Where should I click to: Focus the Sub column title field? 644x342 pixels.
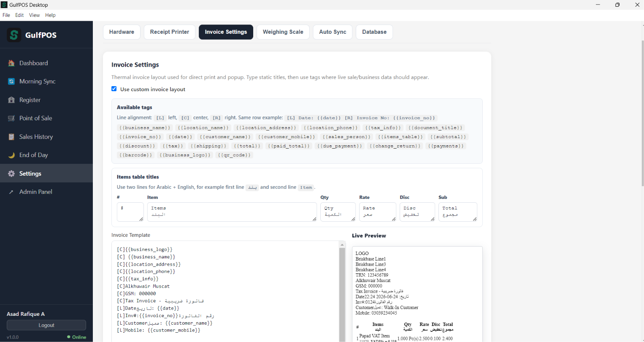pyautogui.click(x=457, y=212)
